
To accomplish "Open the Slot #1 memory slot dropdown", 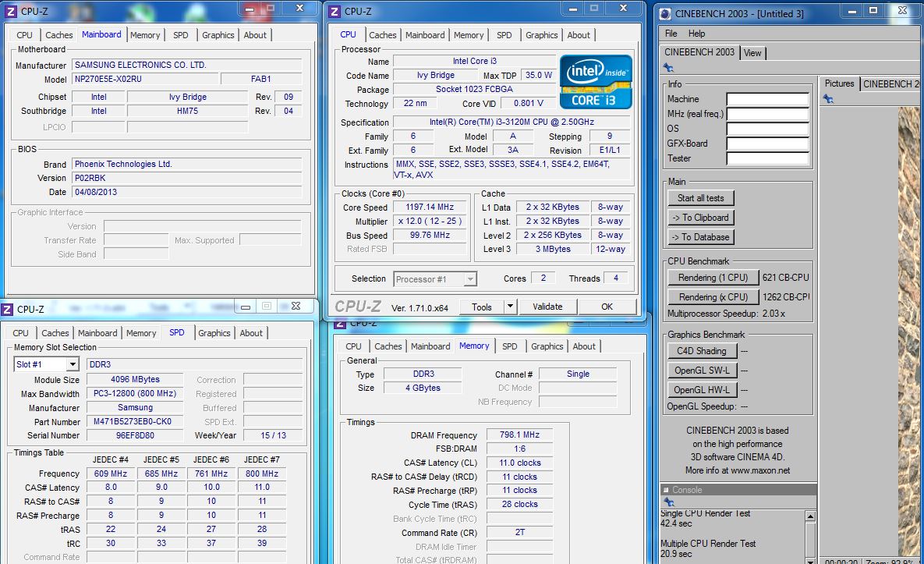I will pos(73,365).
